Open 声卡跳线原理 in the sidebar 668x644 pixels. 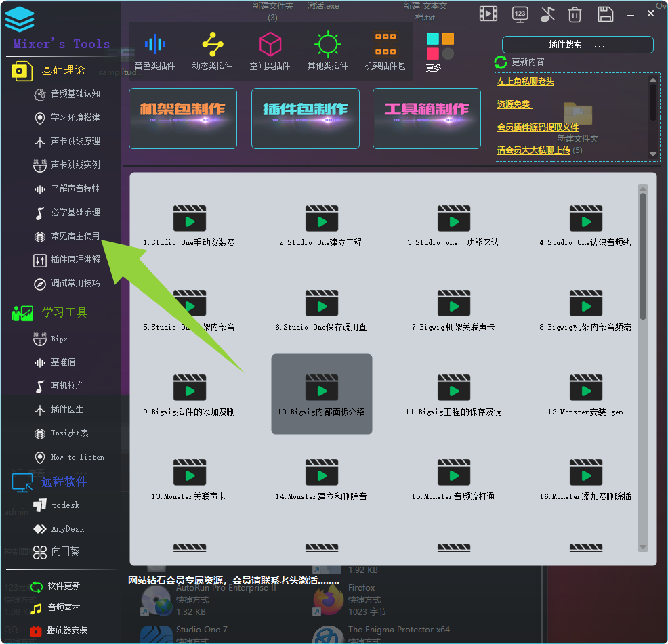coord(67,142)
